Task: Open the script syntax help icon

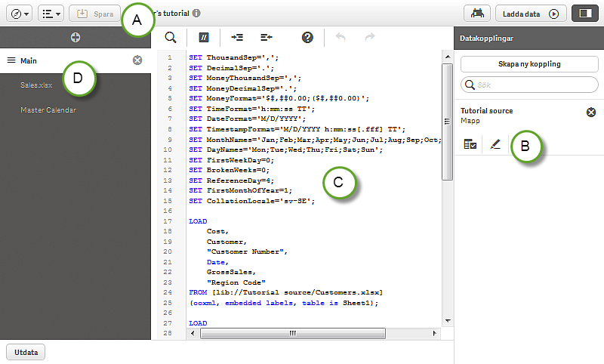Action: (x=307, y=37)
